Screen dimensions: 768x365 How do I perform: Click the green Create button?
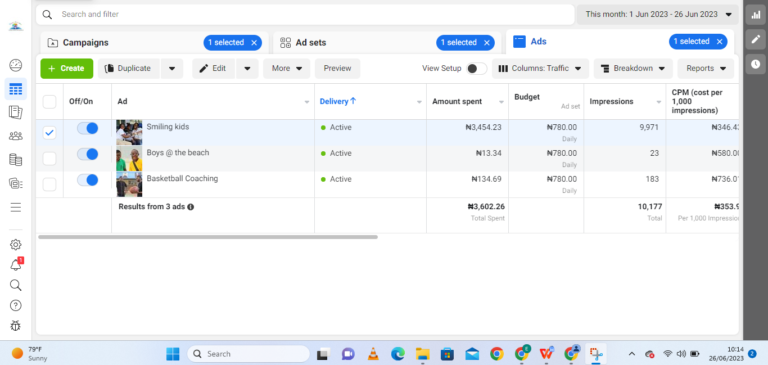pos(67,69)
